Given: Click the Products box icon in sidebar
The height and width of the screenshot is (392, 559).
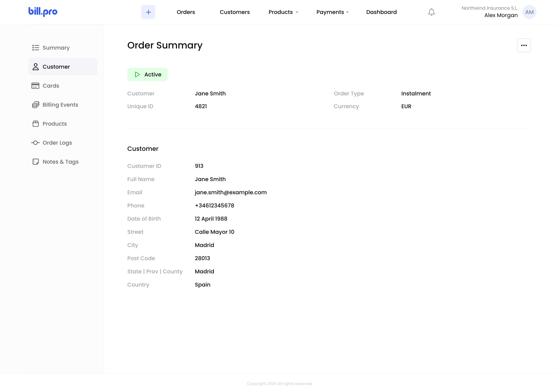Looking at the screenshot, I should [36, 124].
